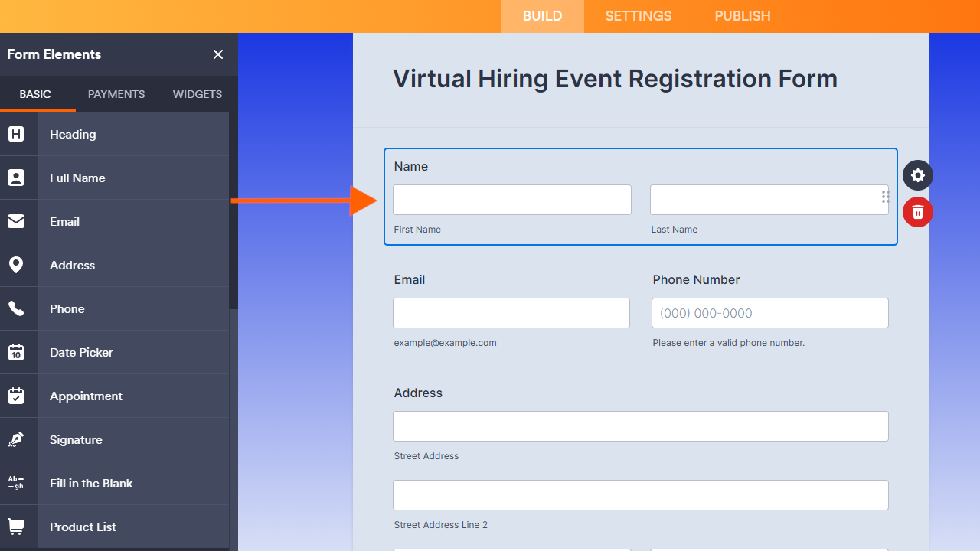
Task: Select the Full Name person icon
Action: tap(16, 178)
